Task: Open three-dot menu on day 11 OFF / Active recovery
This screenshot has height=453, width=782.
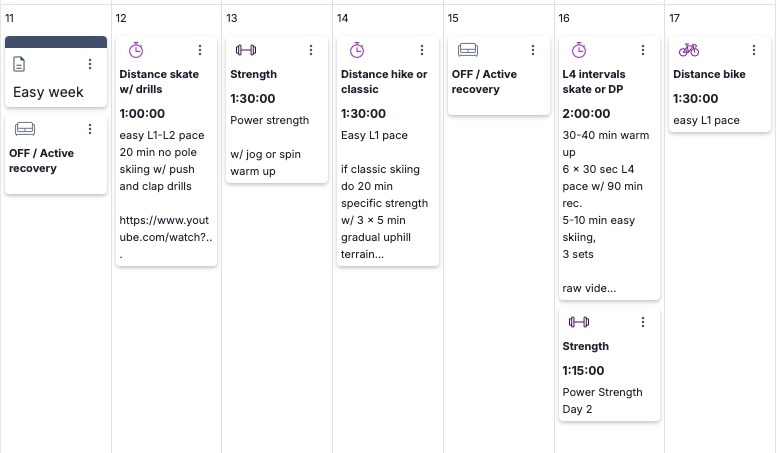Action: [x=90, y=129]
